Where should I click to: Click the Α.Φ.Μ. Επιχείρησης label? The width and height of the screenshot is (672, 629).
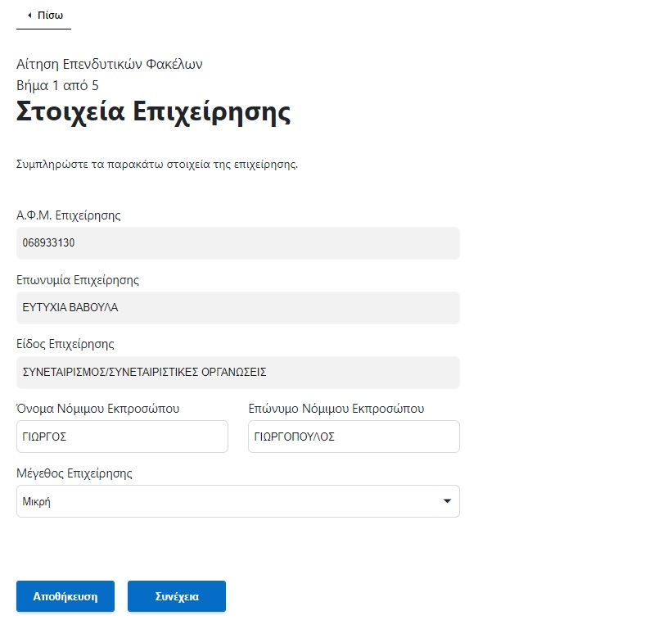click(69, 215)
